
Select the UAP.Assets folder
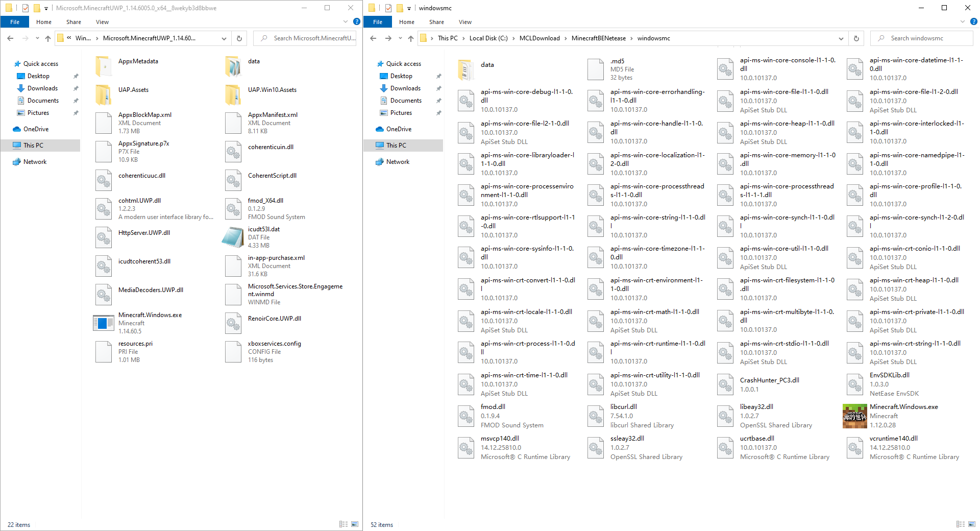(152, 95)
